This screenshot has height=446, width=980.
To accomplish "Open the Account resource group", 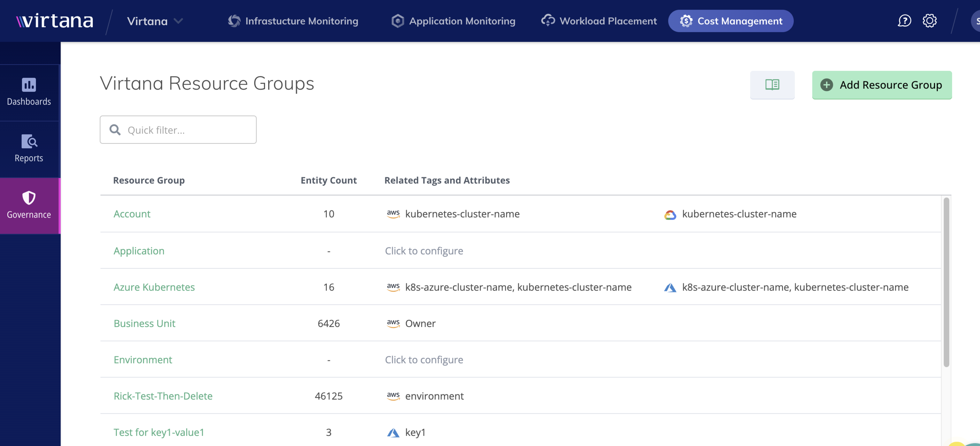I will (x=132, y=214).
